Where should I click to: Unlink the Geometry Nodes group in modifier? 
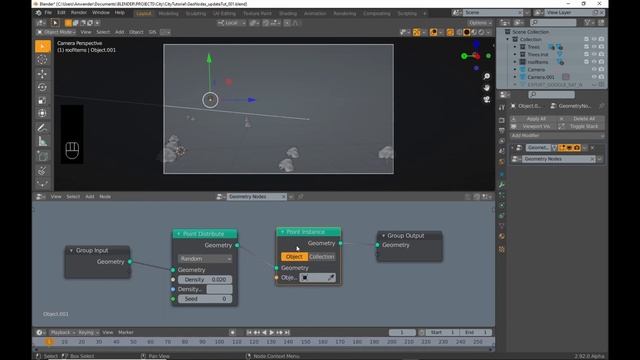[x=592, y=159]
